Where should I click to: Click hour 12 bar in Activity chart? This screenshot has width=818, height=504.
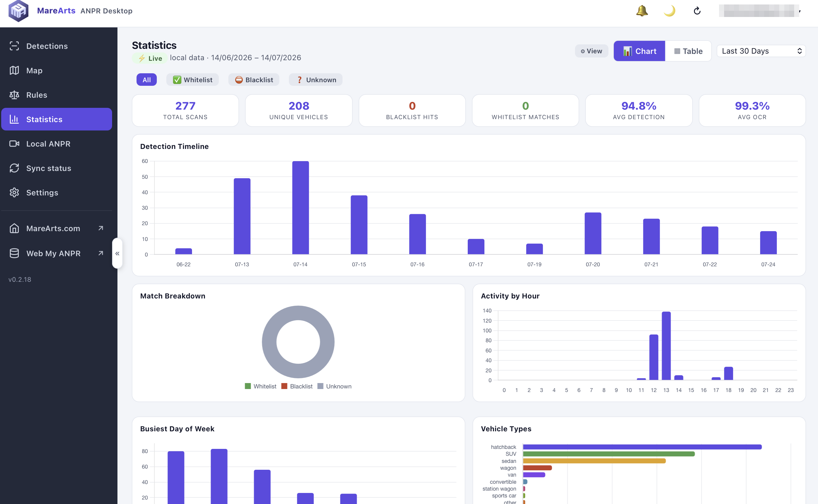[x=654, y=357]
